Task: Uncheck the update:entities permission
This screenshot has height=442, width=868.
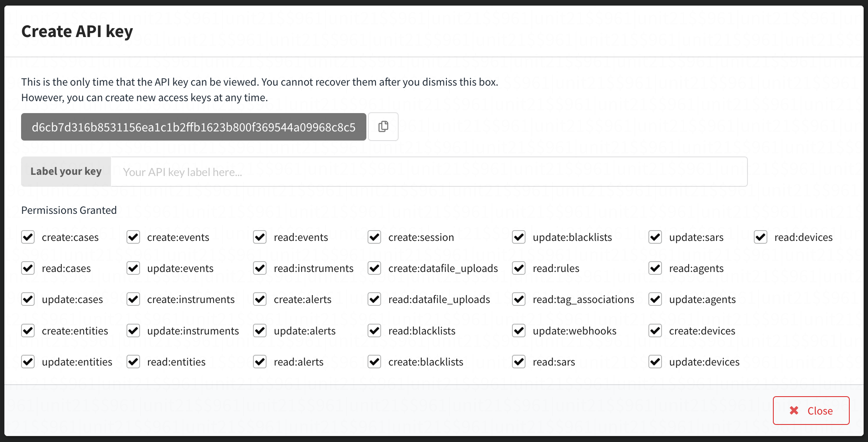Action: coord(28,362)
